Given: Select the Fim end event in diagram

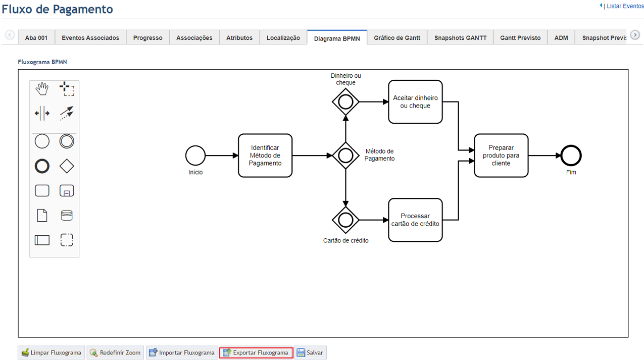Looking at the screenshot, I should pos(571,156).
